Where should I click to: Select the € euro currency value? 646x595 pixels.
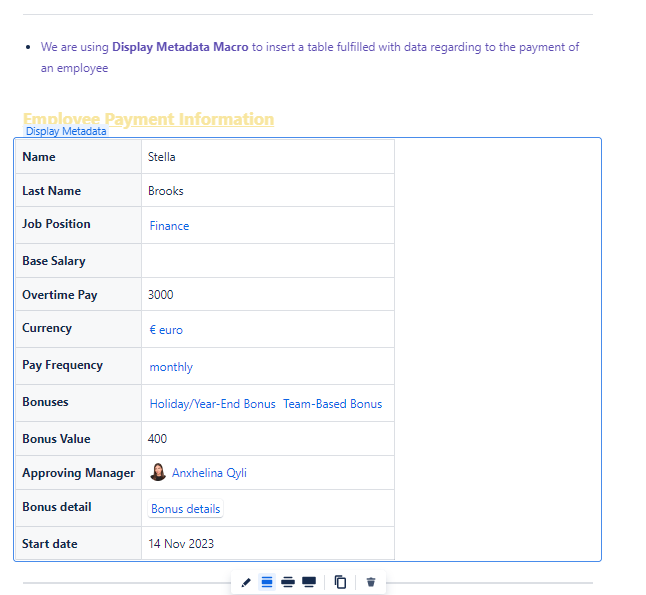click(x=166, y=330)
